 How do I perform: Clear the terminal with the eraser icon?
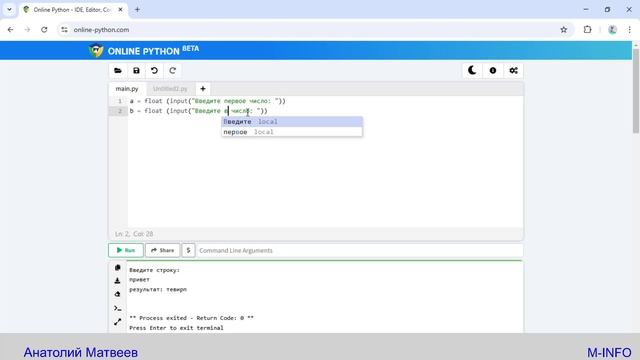[x=118, y=294]
